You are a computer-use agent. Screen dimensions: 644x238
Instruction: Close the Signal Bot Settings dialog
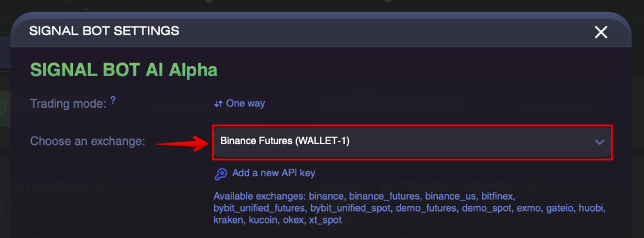(601, 32)
